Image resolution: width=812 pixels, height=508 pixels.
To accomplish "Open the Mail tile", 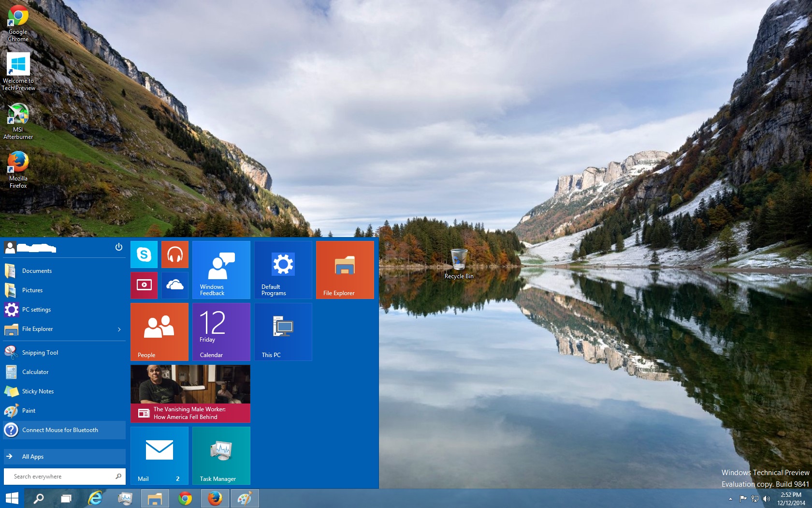I will point(159,455).
